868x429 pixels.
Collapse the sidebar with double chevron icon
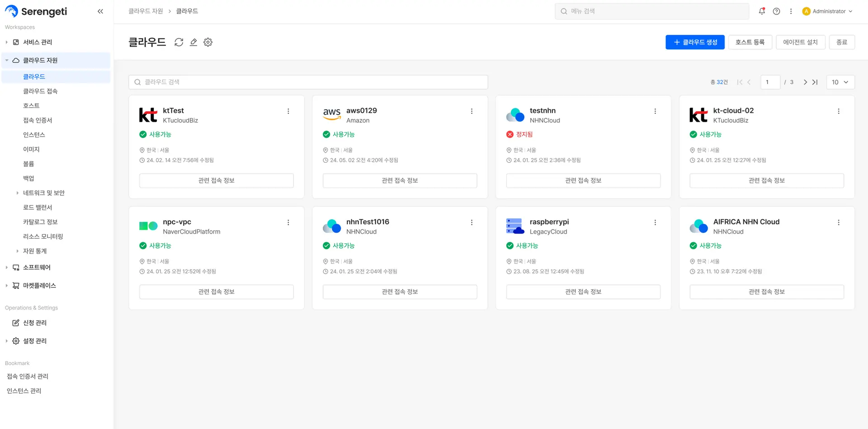tap(100, 11)
